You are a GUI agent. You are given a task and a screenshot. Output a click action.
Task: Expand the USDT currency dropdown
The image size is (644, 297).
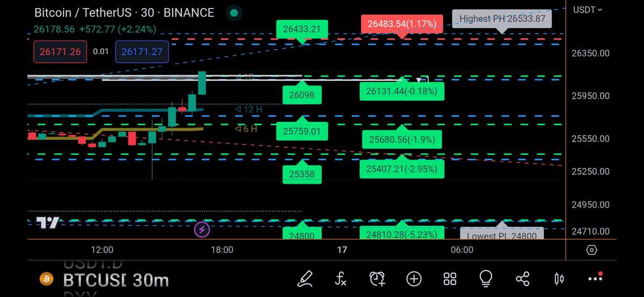[x=588, y=10]
